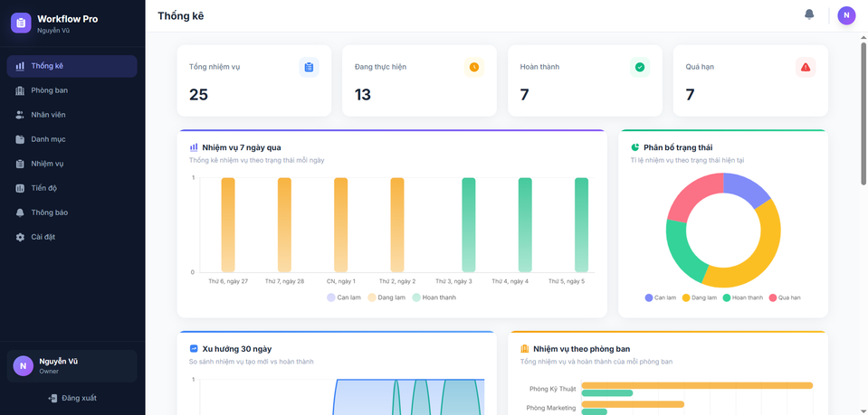Select Tiến độ from the sidebar
Image resolution: width=868 pixels, height=415 pixels.
click(43, 188)
